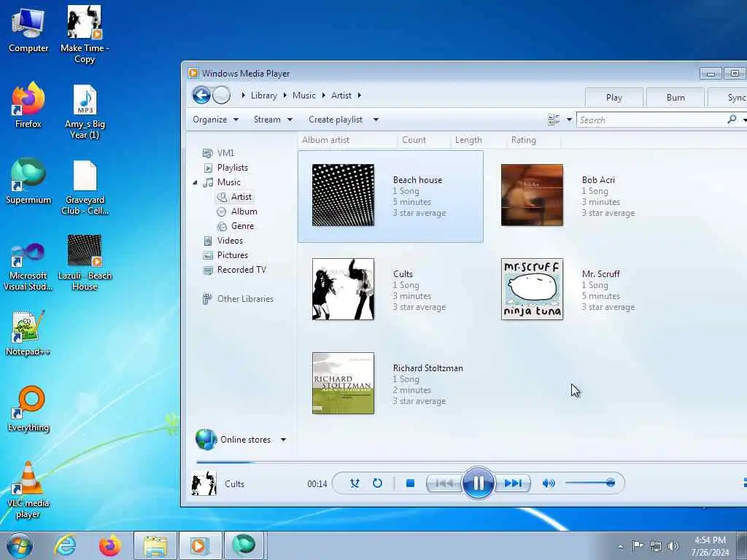The image size is (747, 560).
Task: Select the Everything desktop shortcut
Action: pyautogui.click(x=28, y=409)
